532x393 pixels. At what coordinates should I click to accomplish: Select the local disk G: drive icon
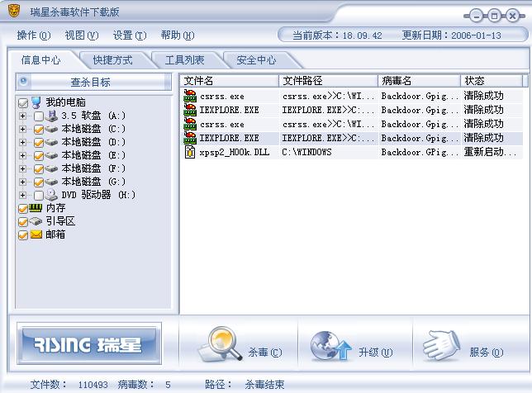[x=51, y=182]
